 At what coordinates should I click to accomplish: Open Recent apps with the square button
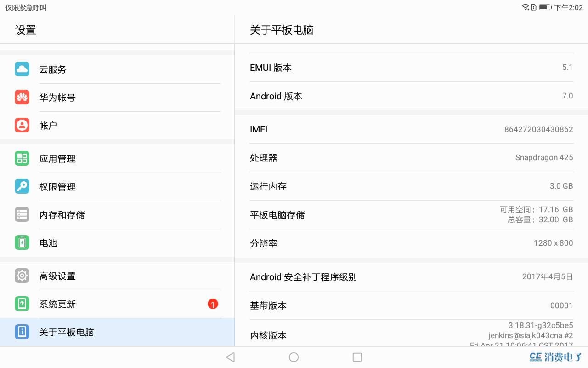tap(357, 357)
